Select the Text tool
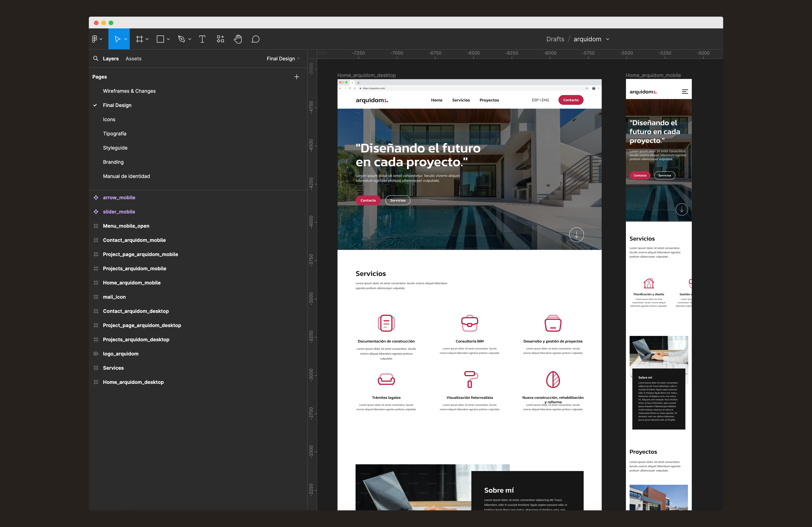812x527 pixels. pos(202,39)
